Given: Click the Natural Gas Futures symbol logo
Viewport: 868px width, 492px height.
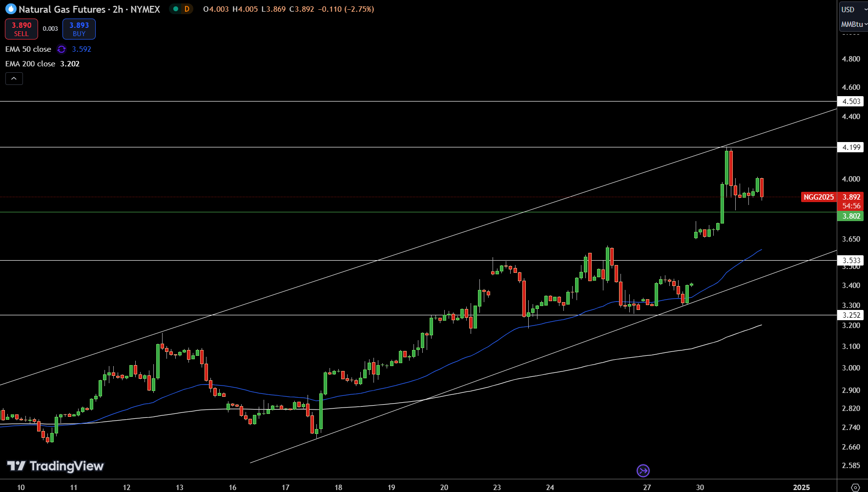Looking at the screenshot, I should tap(11, 9).
